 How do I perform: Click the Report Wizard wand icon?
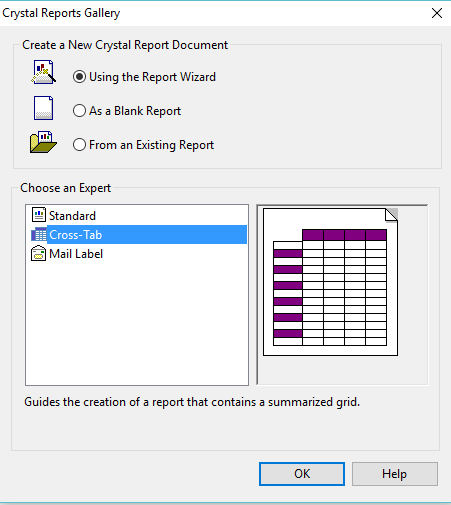pos(43,72)
